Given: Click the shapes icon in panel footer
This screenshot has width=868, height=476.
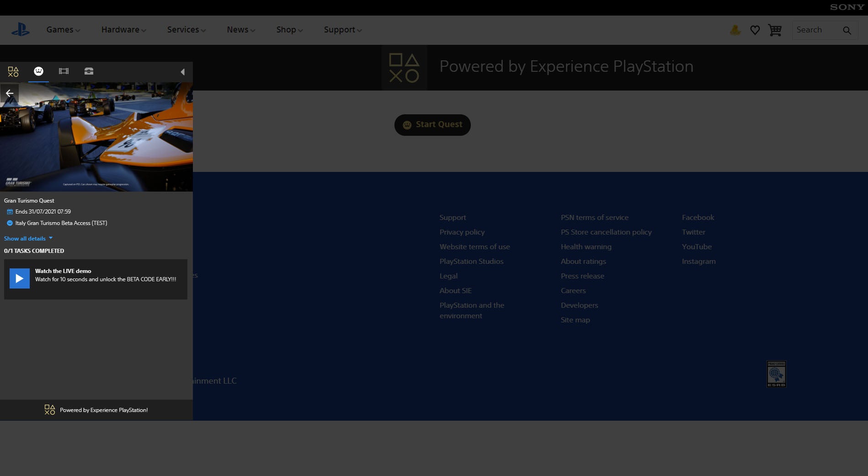Looking at the screenshot, I should pos(50,410).
